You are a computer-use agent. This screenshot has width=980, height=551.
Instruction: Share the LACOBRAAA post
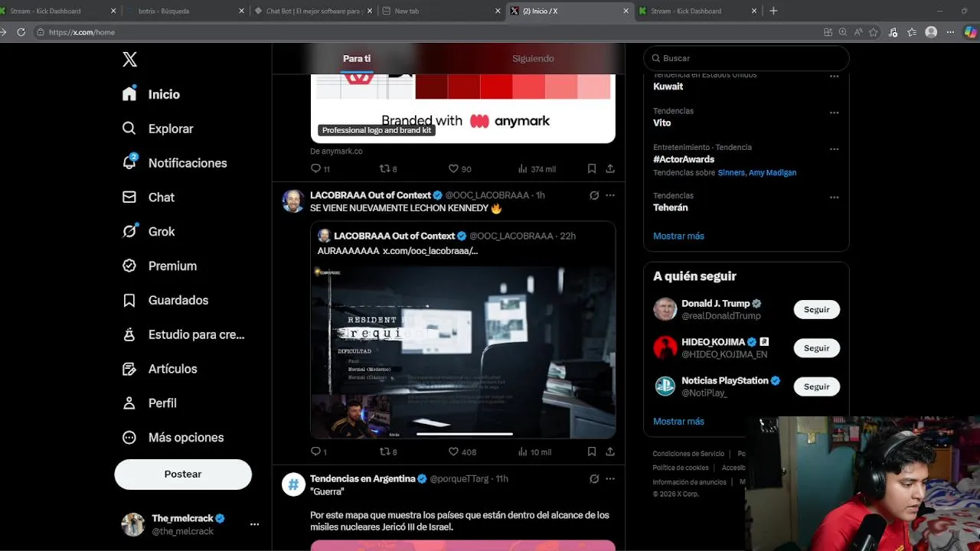tap(610, 452)
